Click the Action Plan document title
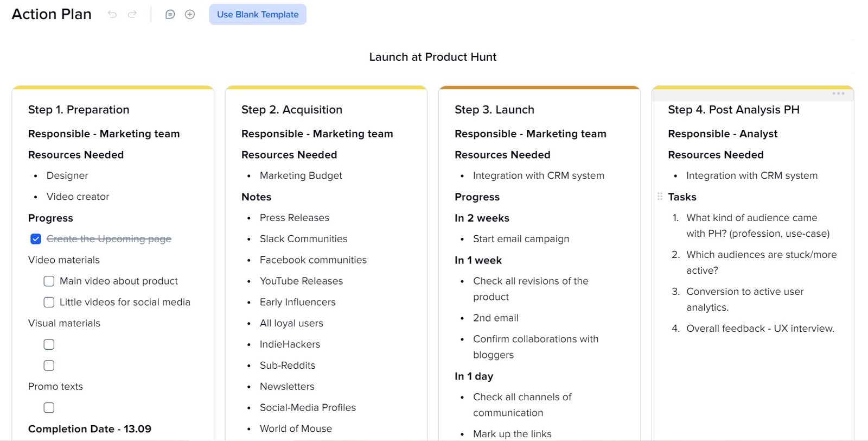Screen dimensions: 868x441 (52, 14)
